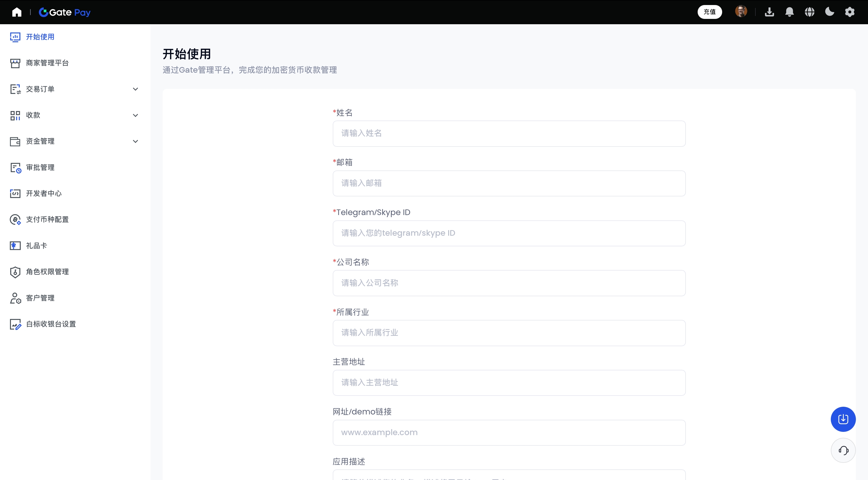Click the user avatar picture

(x=741, y=12)
